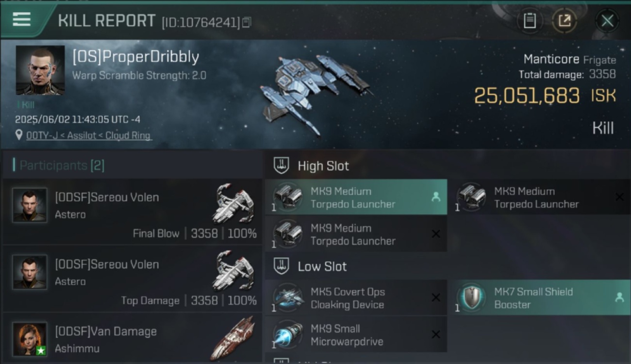Open the hamburger menu in the header
Image resolution: width=631 pixels, height=364 pixels.
click(21, 19)
